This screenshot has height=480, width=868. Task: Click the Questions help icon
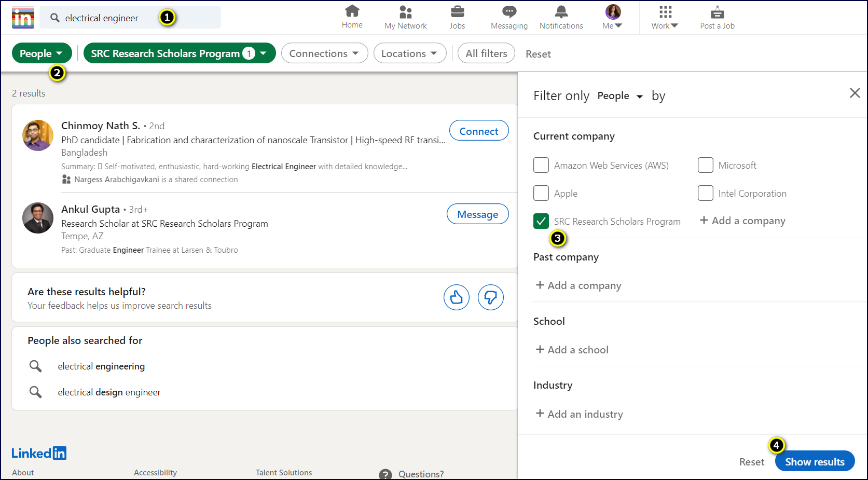385,474
